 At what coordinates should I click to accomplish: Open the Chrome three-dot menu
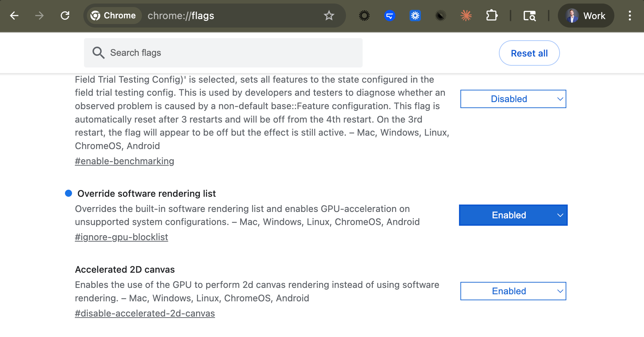[630, 16]
